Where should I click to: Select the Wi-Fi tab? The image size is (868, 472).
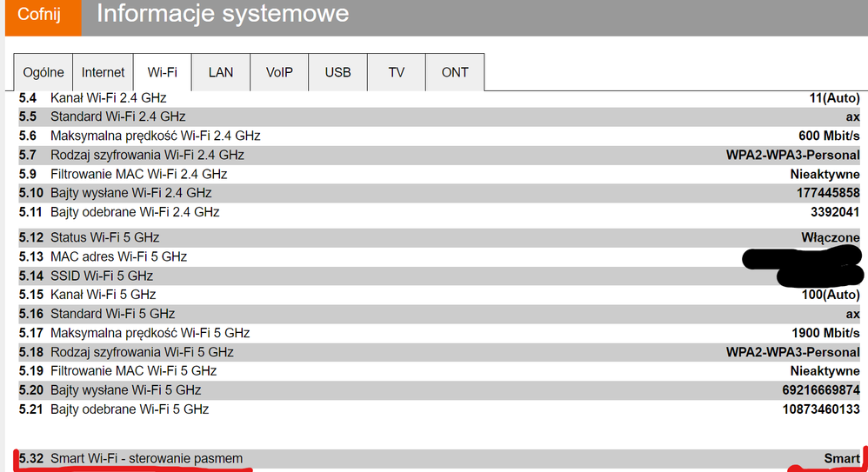162,72
